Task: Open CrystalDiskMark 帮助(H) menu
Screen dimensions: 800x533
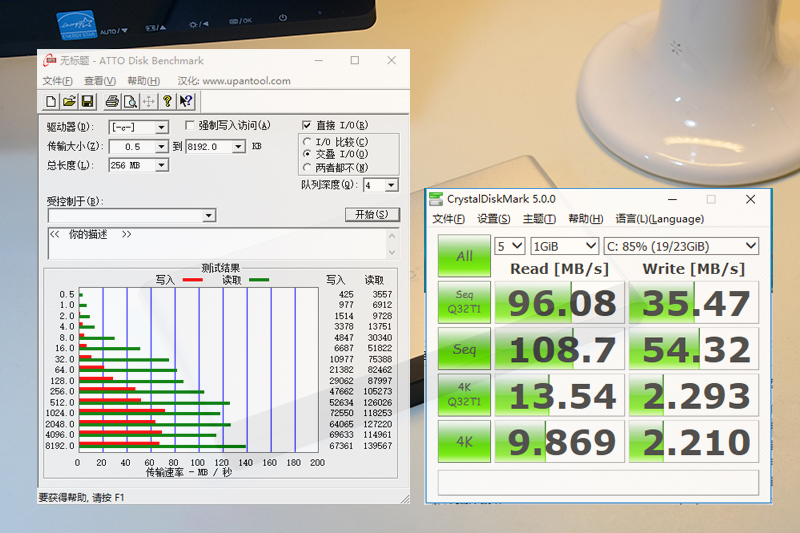Action: click(x=586, y=219)
